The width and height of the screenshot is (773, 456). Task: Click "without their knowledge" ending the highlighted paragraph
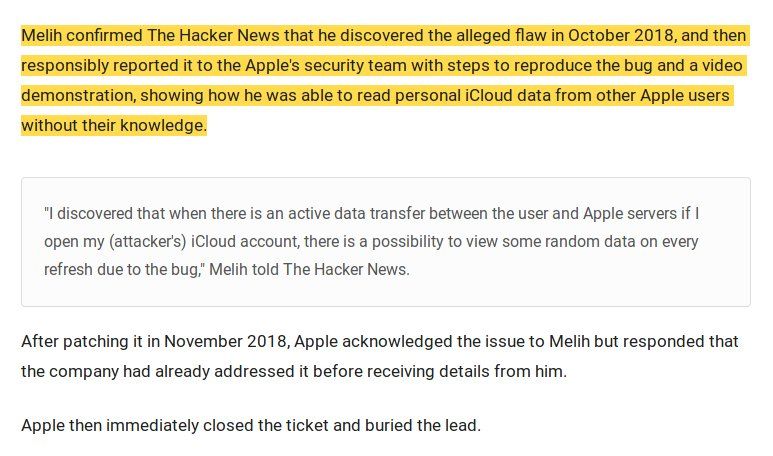(x=112, y=126)
